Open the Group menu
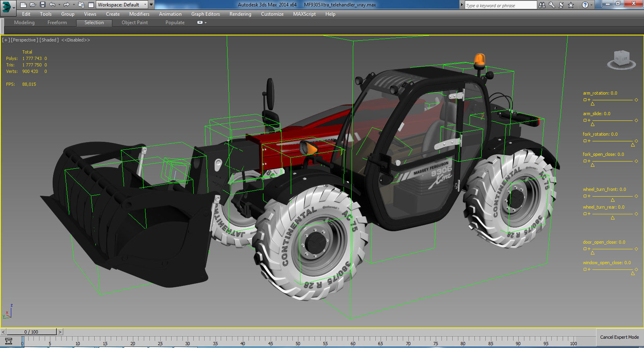 pyautogui.click(x=68, y=14)
